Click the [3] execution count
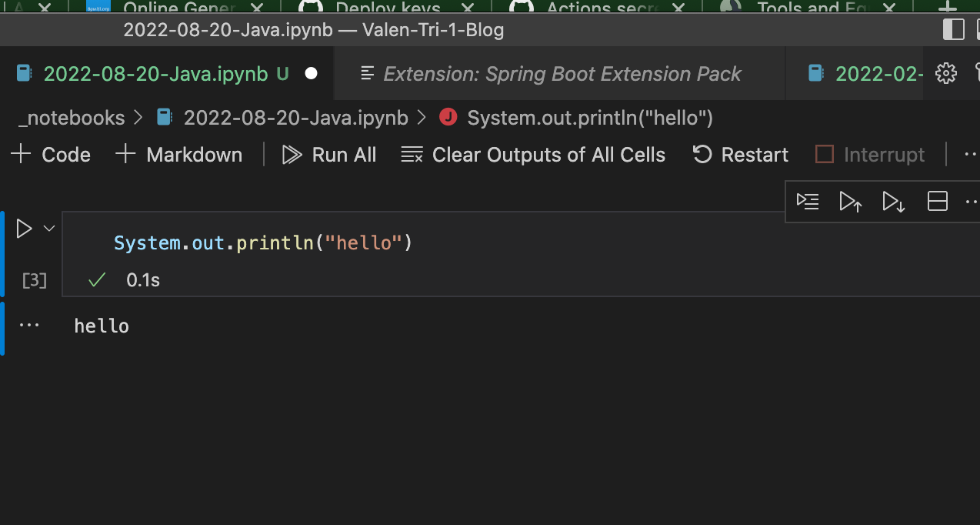The height and width of the screenshot is (525, 980). (x=34, y=280)
